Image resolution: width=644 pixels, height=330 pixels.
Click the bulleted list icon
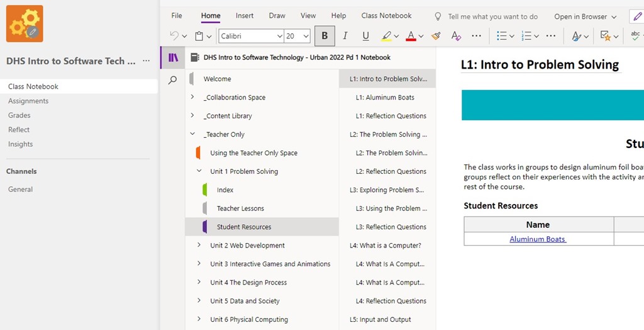click(x=501, y=36)
